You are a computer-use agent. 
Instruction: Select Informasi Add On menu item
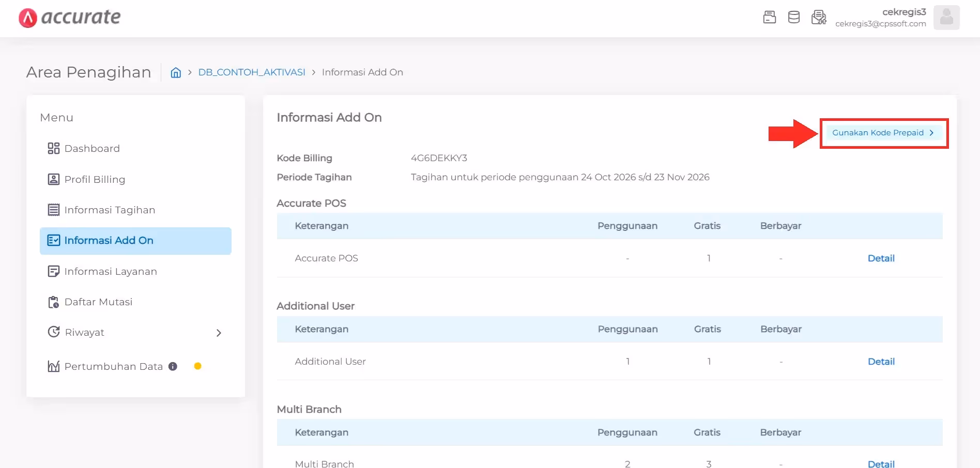pos(135,241)
